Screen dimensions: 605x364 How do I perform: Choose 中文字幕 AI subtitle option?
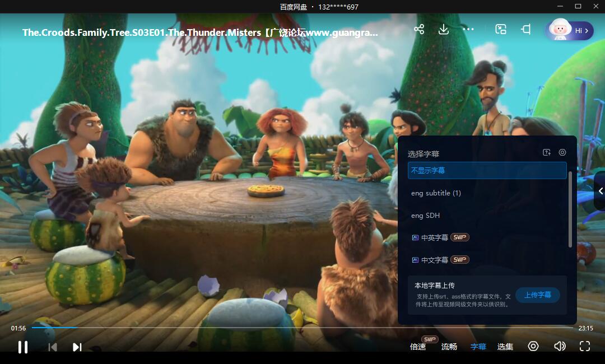click(x=487, y=260)
